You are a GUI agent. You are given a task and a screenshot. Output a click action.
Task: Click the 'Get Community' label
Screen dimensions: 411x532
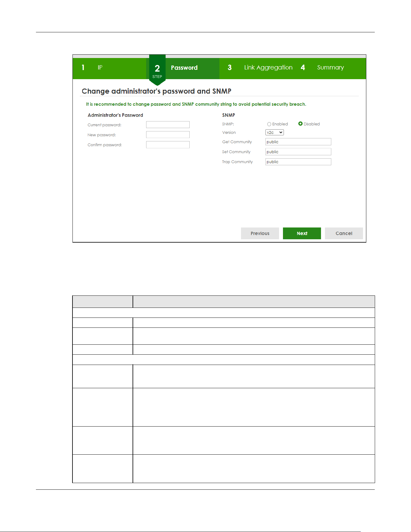pos(237,142)
